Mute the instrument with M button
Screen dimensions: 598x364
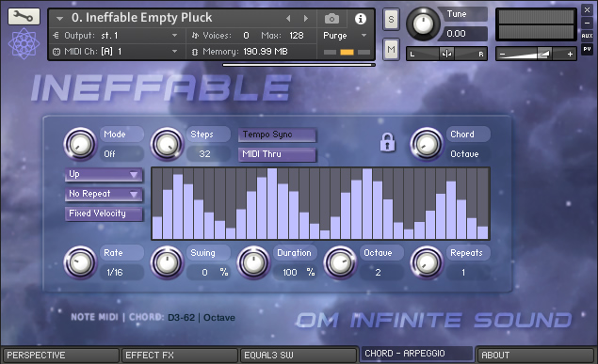(x=391, y=49)
